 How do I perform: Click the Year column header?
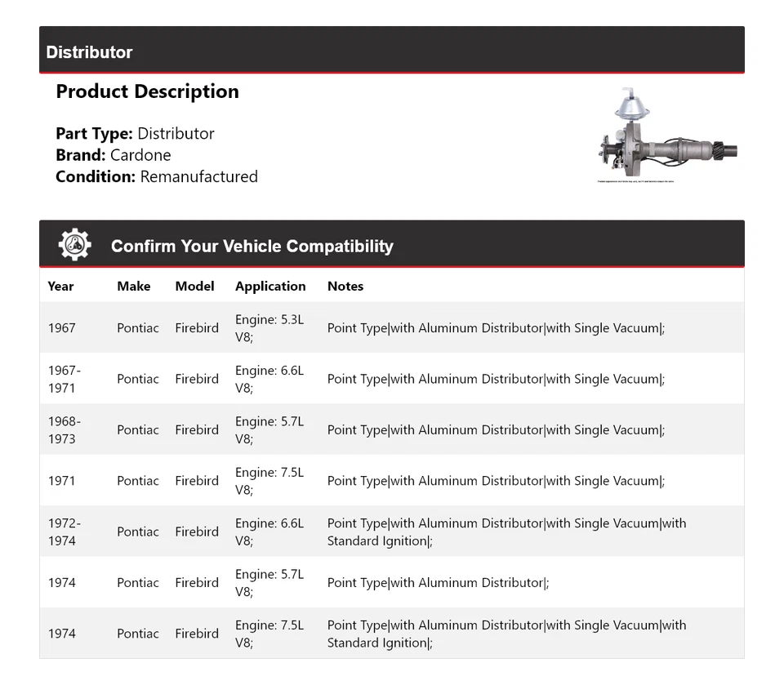point(60,287)
